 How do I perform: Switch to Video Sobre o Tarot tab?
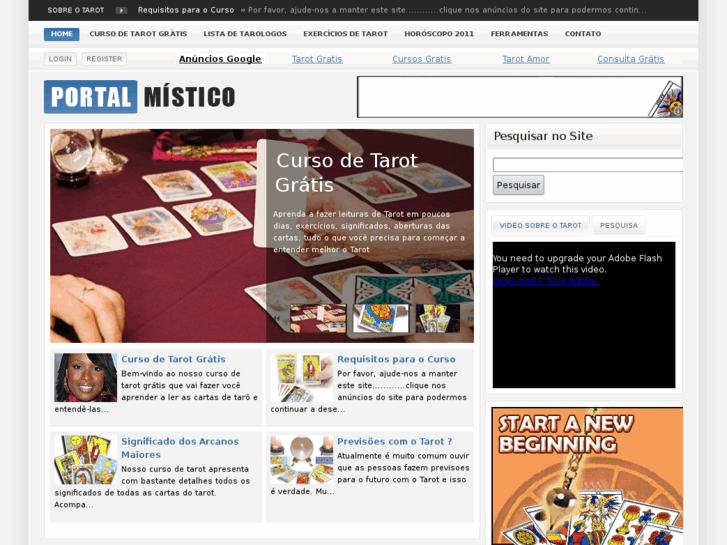pos(540,225)
